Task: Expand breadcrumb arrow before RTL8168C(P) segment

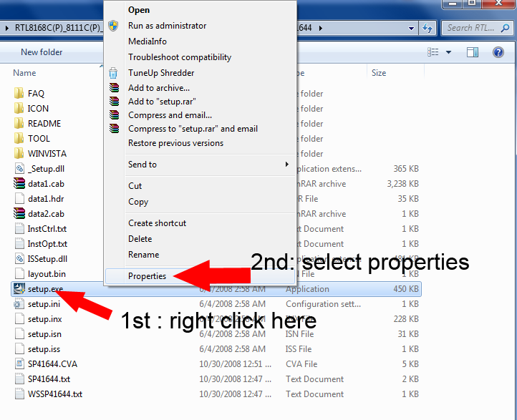Action: pyautogui.click(x=7, y=28)
